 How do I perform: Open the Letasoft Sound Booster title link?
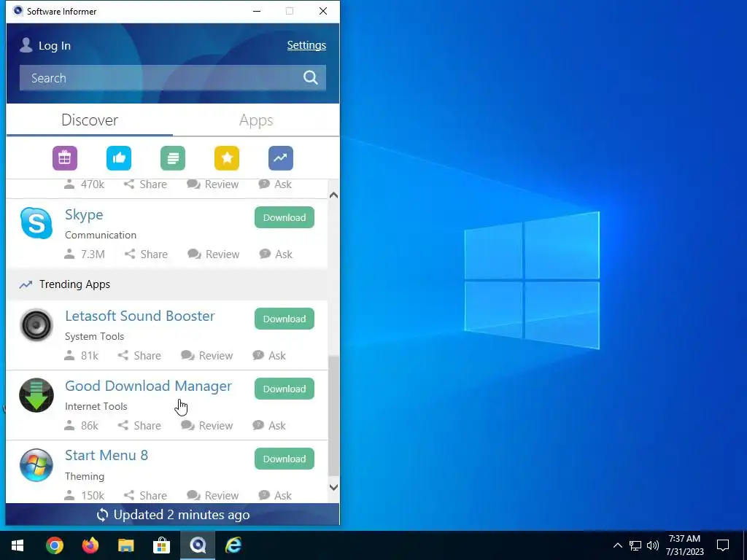140,316
